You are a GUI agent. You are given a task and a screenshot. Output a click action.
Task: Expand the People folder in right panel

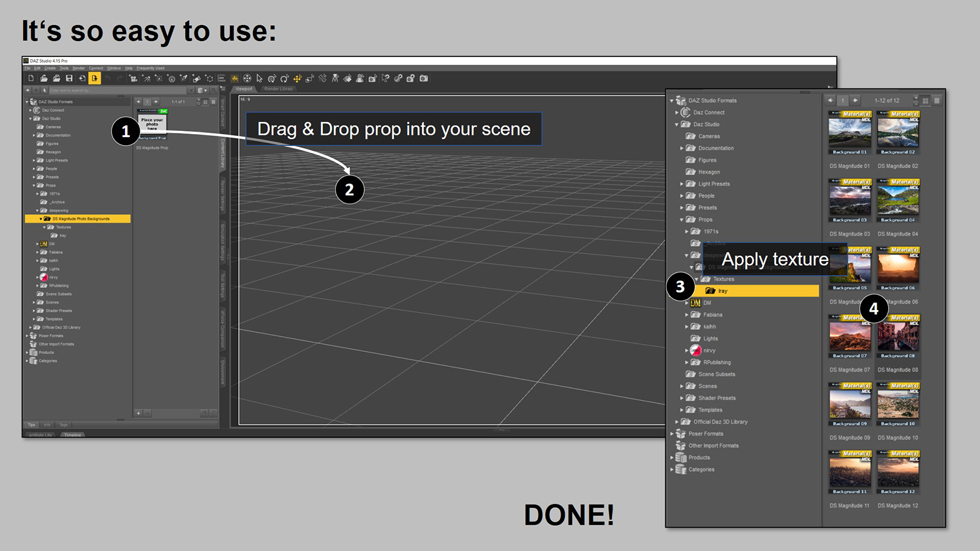click(681, 196)
